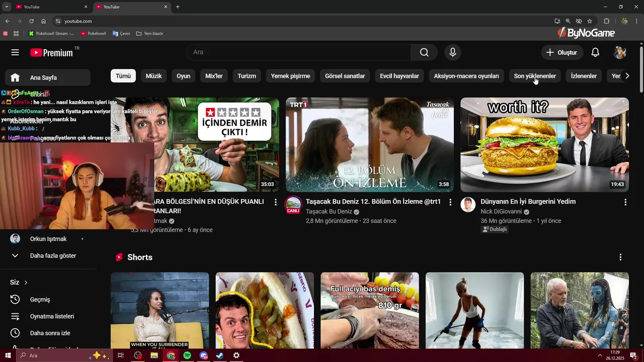Select the Tümü filter chip
This screenshot has height=362, width=644.
(123, 76)
